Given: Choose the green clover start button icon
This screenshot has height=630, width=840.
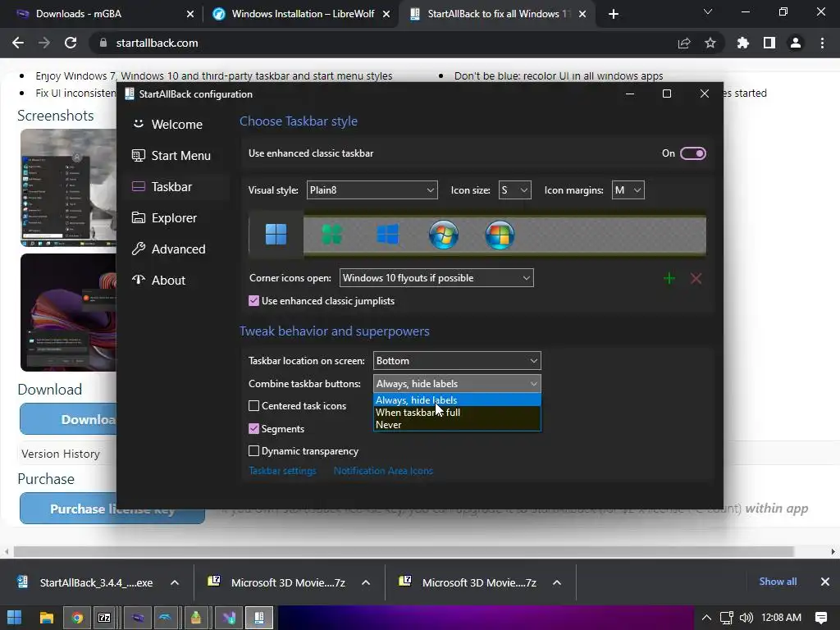Looking at the screenshot, I should (331, 235).
